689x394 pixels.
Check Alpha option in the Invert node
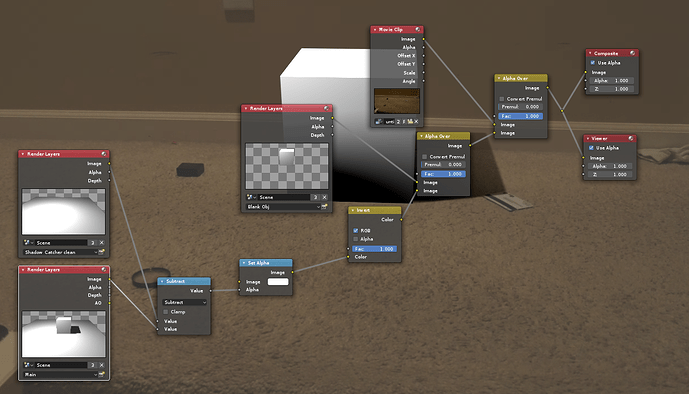point(355,239)
